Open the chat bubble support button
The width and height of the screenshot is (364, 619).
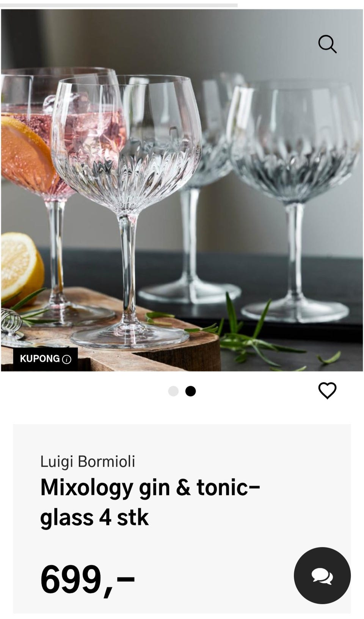(x=322, y=575)
